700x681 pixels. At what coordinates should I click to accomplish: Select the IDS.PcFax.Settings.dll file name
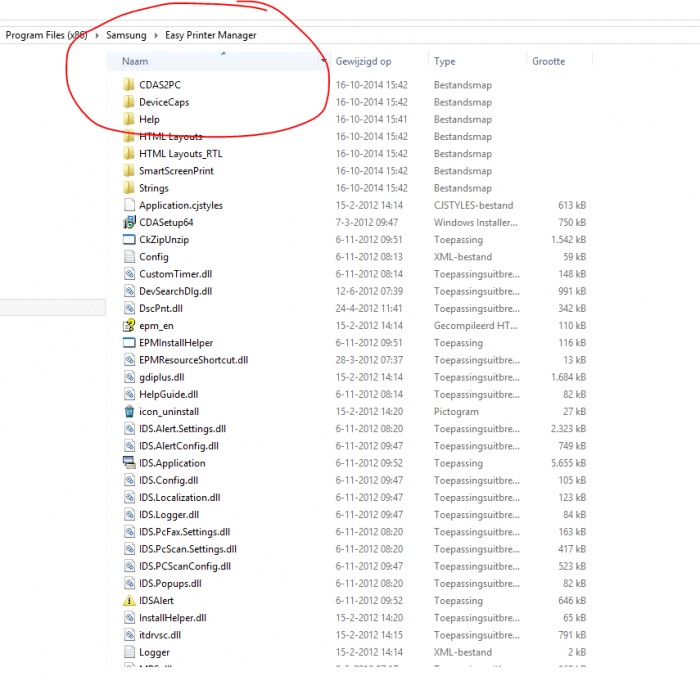184,531
